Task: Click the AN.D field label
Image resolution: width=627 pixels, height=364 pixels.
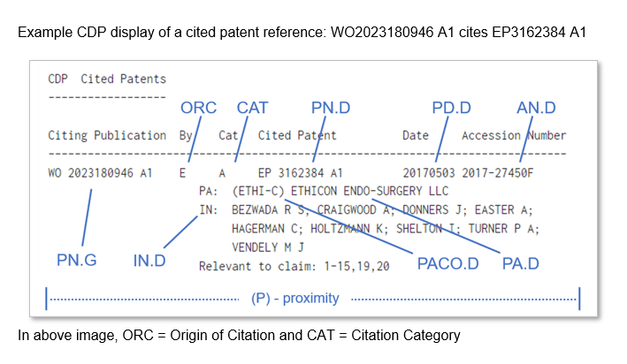Action: coord(536,109)
